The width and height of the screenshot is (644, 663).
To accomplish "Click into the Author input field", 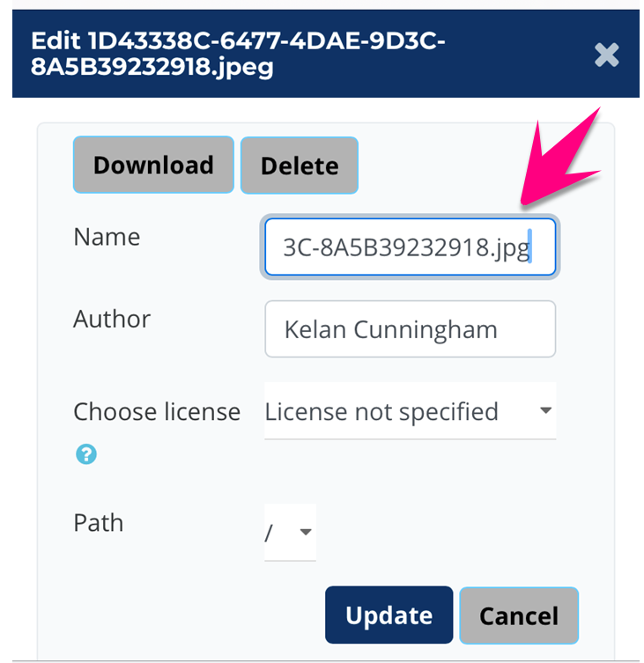I will tap(410, 329).
